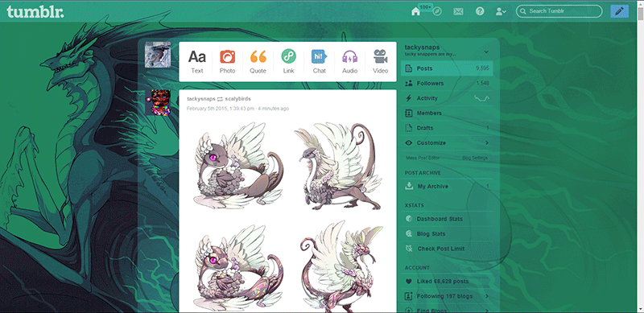Open the tackysnaps blog title
This screenshot has width=644, height=313.
click(422, 47)
